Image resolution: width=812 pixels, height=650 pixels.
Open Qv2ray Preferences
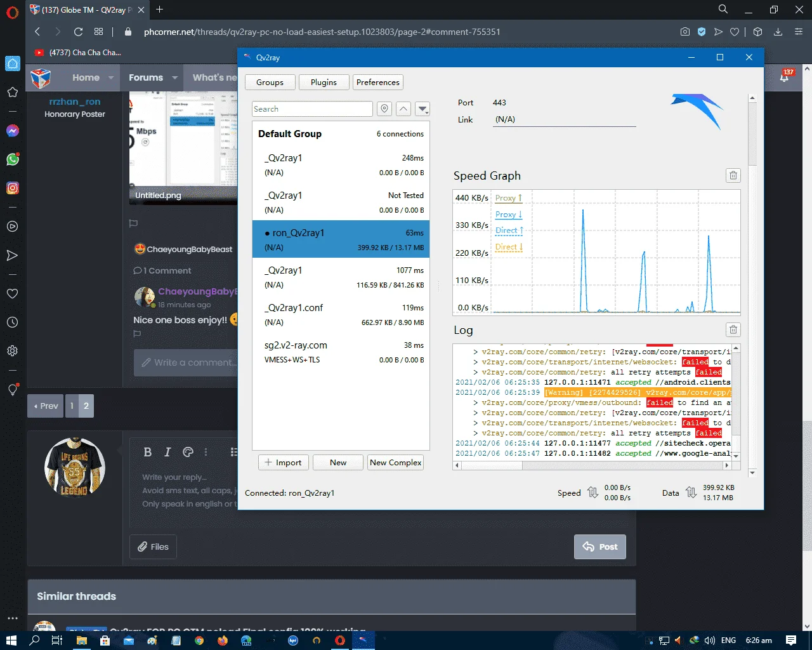[378, 83]
